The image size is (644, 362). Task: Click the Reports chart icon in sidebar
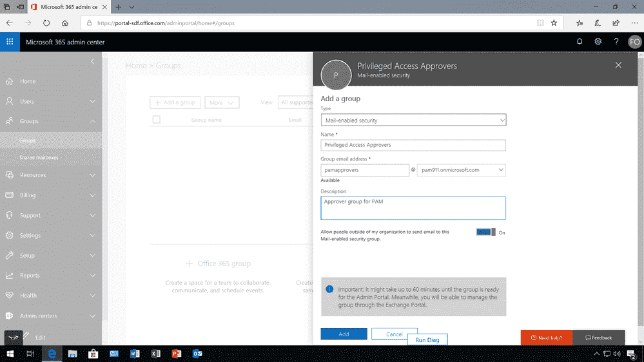pyautogui.click(x=10, y=276)
